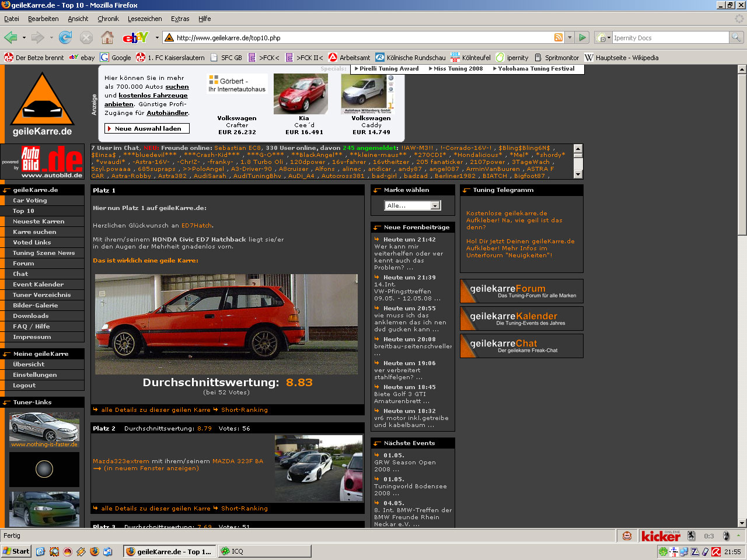Viewport: 747px width, 560px height.
Task: Click the Back navigation arrow
Action: 11,38
